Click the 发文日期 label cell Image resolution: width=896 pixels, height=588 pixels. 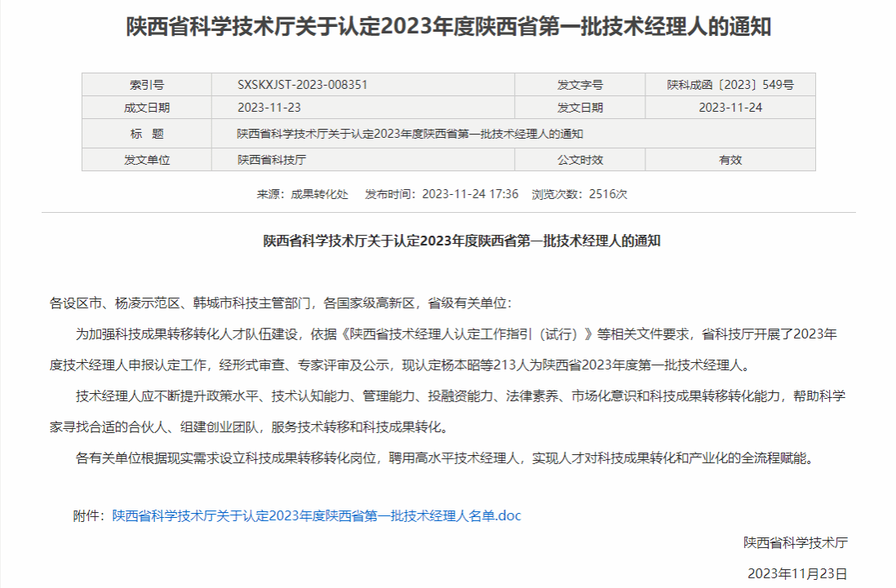[580, 108]
